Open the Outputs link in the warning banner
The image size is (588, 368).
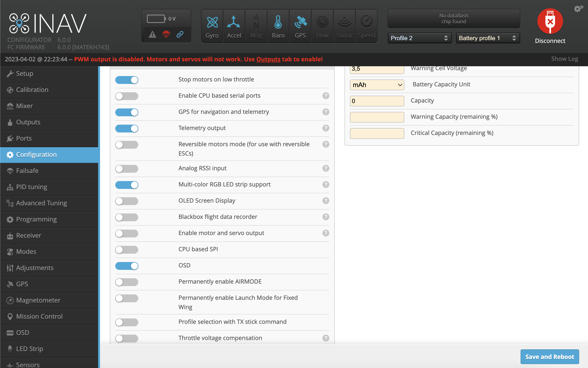(268, 59)
